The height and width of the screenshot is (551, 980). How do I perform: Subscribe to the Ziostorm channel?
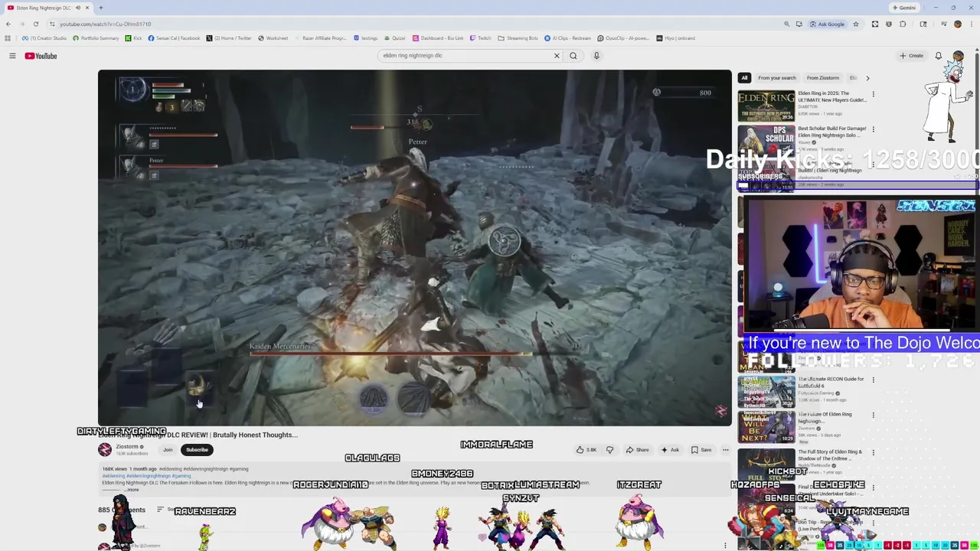[197, 450]
